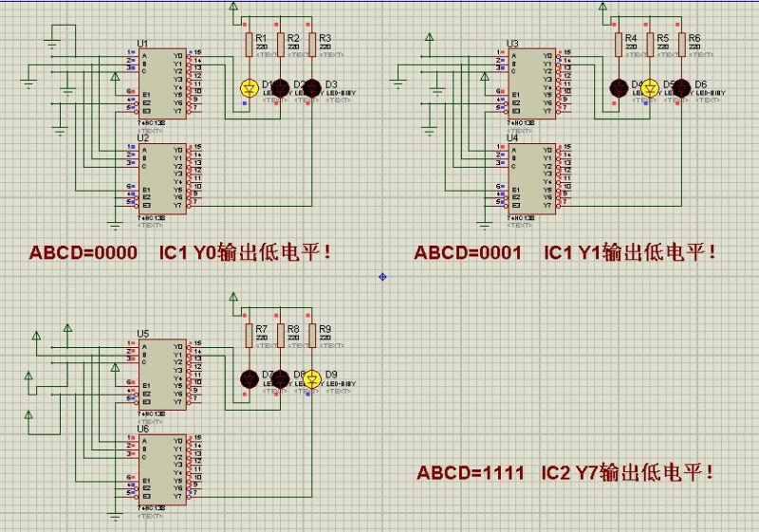Click the lit yellow LED D5

point(650,87)
